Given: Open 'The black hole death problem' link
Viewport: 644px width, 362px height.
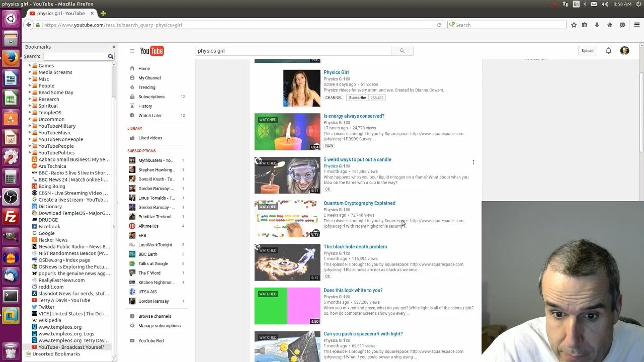Looking at the screenshot, I should [355, 247].
